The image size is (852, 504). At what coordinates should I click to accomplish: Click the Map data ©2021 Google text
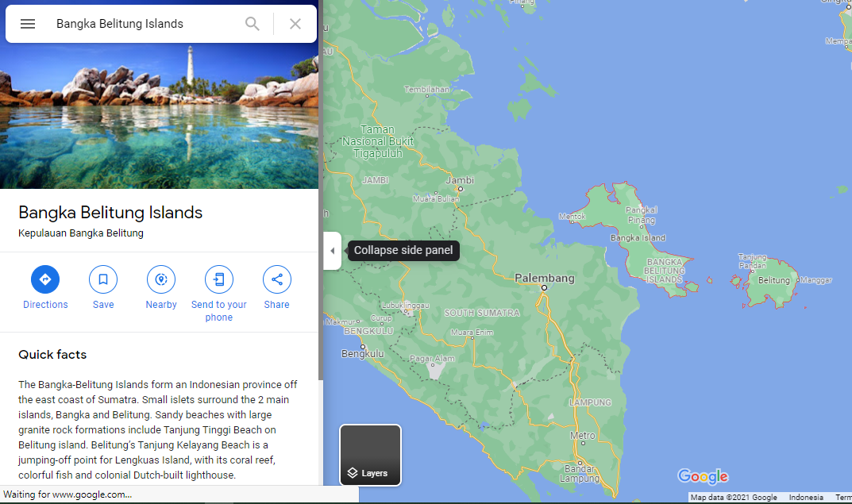[x=734, y=497]
